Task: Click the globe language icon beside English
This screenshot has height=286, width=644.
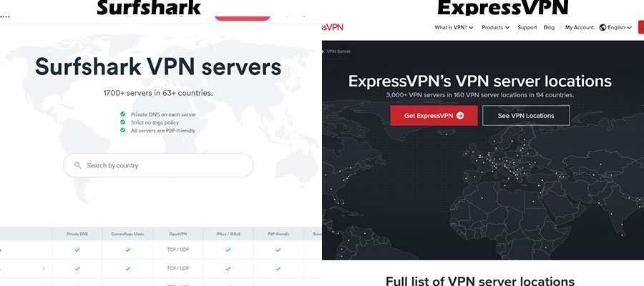Action: coord(602,27)
